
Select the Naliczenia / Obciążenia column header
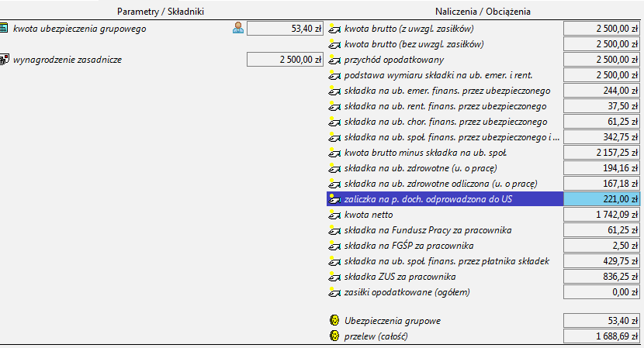coord(481,12)
